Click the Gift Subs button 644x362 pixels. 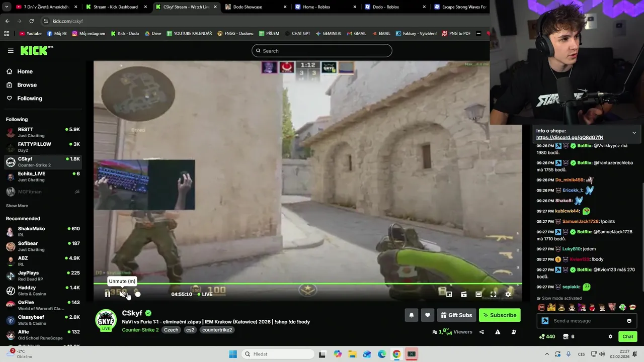tap(456, 315)
